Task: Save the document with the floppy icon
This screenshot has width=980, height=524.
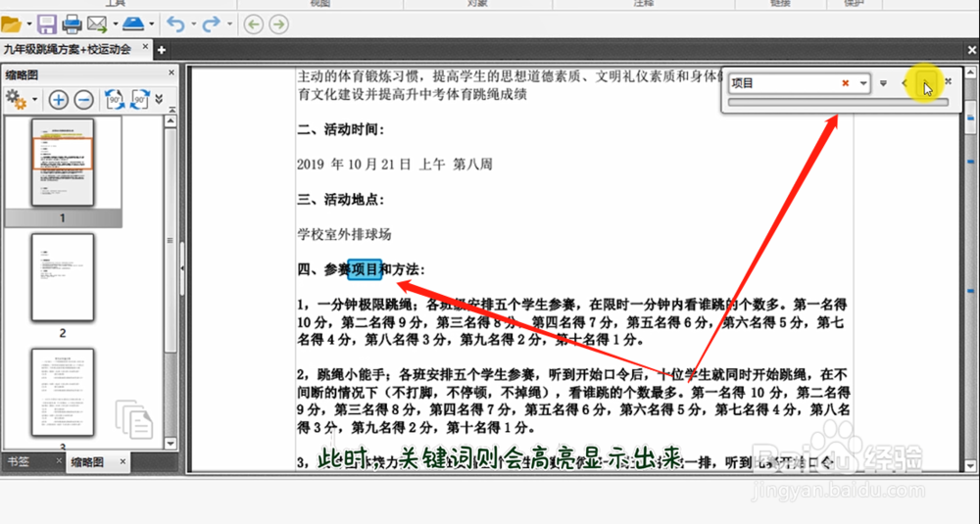Action: click(x=47, y=24)
